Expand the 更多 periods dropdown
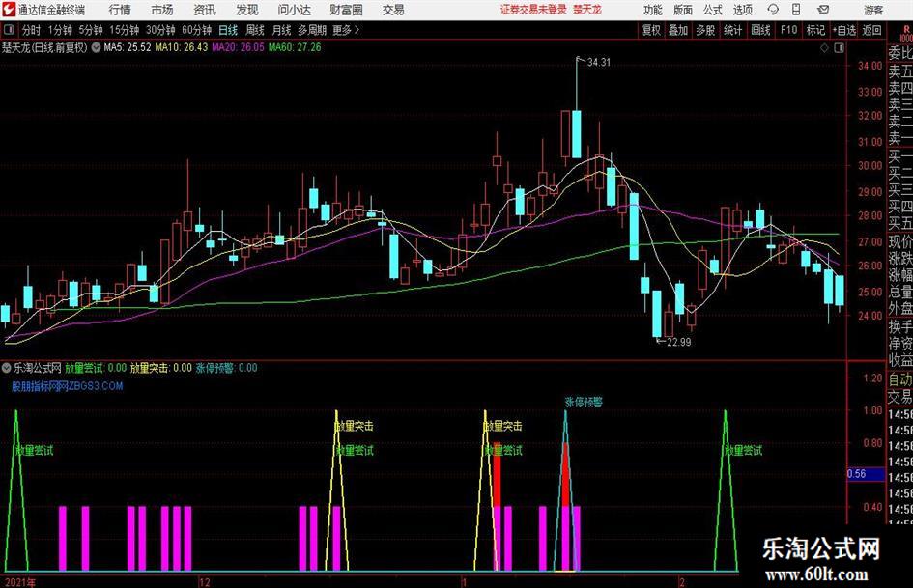Screen dimensions: 913x588 point(346,30)
